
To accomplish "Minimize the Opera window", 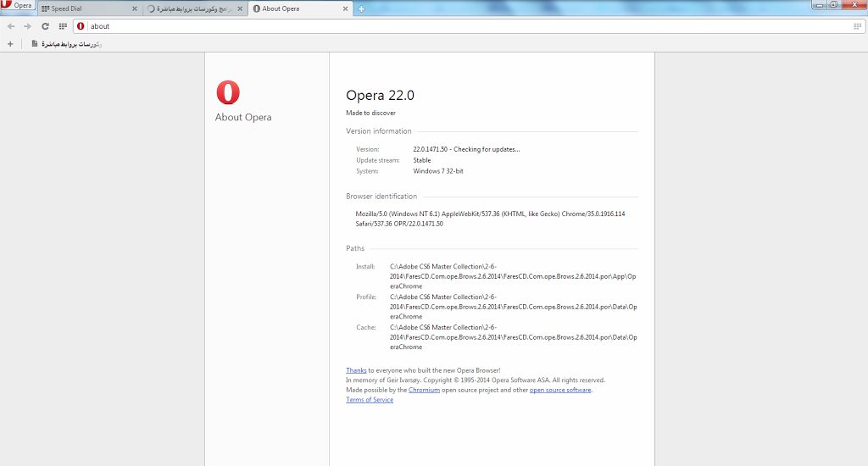I will (820, 4).
